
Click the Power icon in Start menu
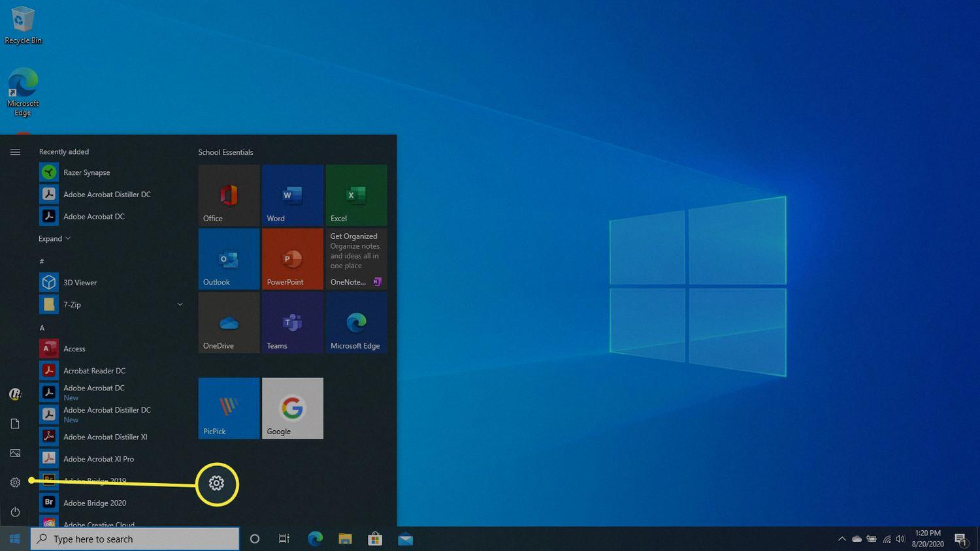pos(15,512)
